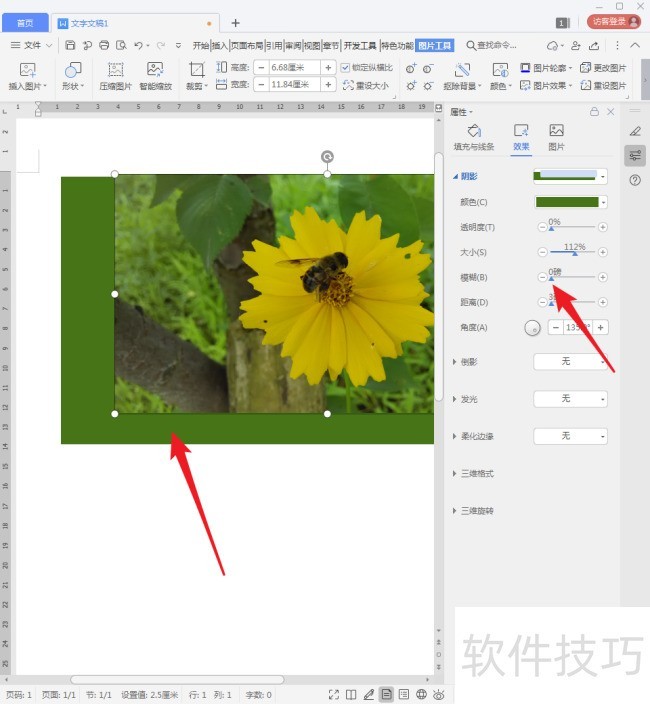Switch to the Developer Tools (开发工具) tab

click(360, 45)
